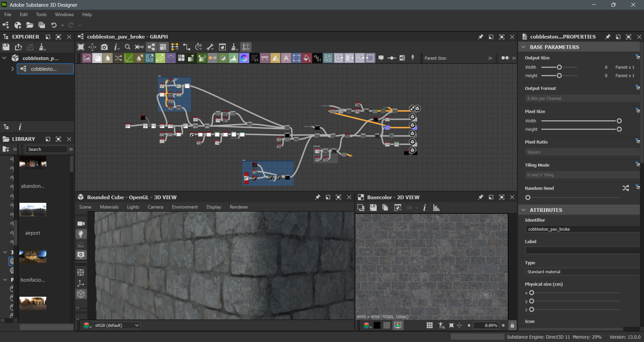Add a comment from the graph toolbar
Image resolution: width=644 pixels, height=342 pixels.
pyautogui.click(x=381, y=58)
